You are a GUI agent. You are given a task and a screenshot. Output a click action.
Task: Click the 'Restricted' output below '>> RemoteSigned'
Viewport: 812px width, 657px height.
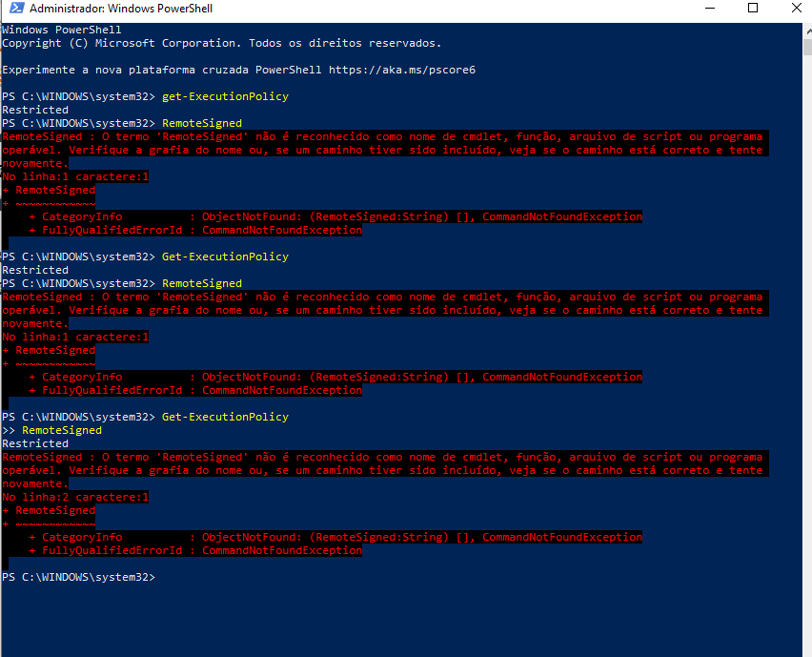click(x=35, y=443)
